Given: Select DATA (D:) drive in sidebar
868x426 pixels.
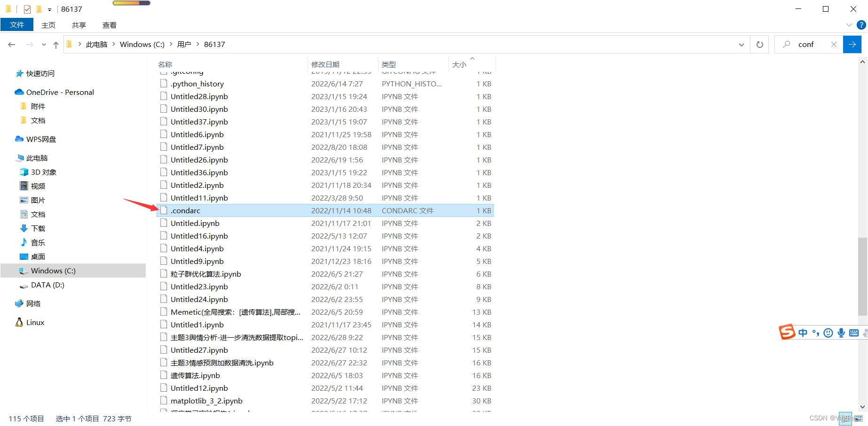Looking at the screenshot, I should coord(47,285).
